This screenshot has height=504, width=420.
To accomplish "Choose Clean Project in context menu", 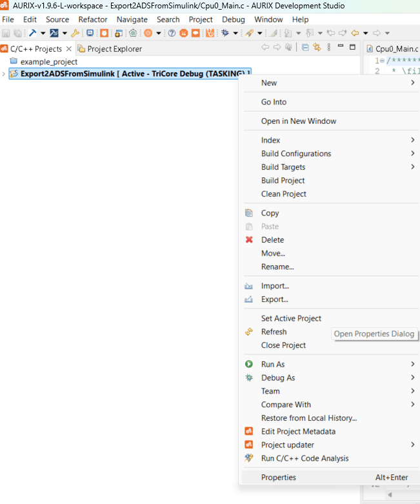I will tap(283, 194).
